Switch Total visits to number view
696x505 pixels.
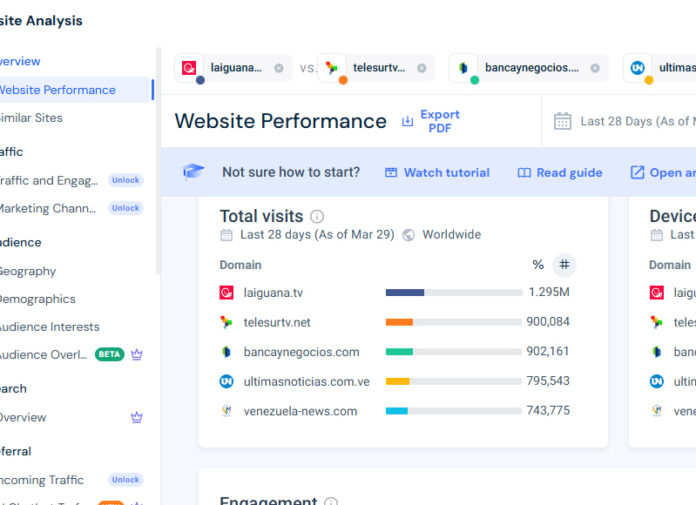pyautogui.click(x=564, y=265)
